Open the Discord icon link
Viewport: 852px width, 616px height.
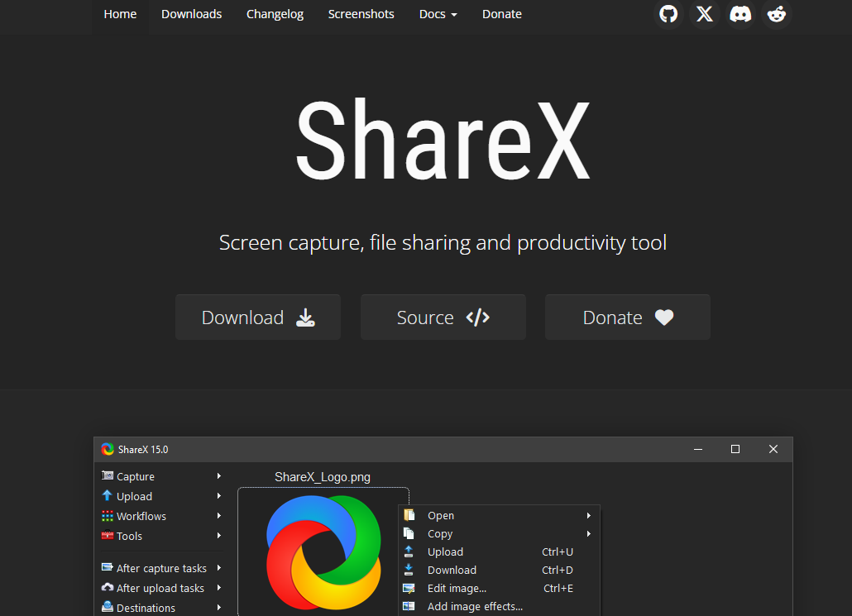(740, 13)
